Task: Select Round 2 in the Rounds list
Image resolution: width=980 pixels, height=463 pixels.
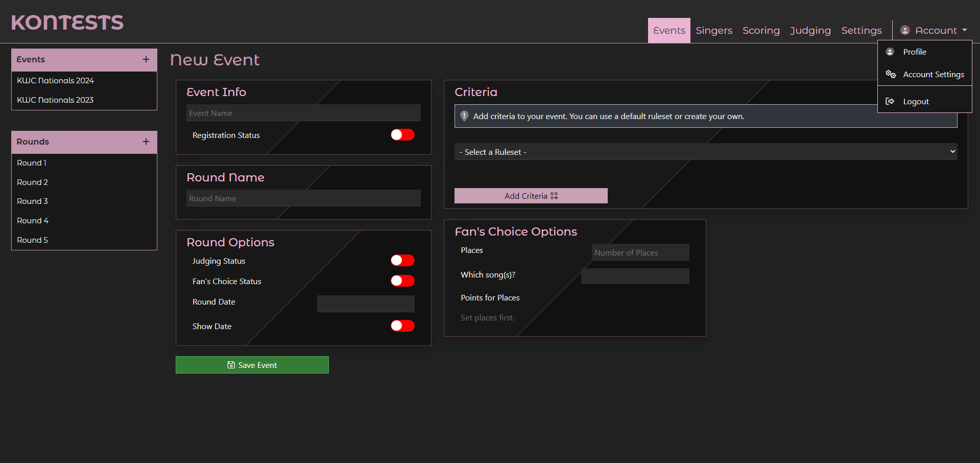Action: (84, 182)
